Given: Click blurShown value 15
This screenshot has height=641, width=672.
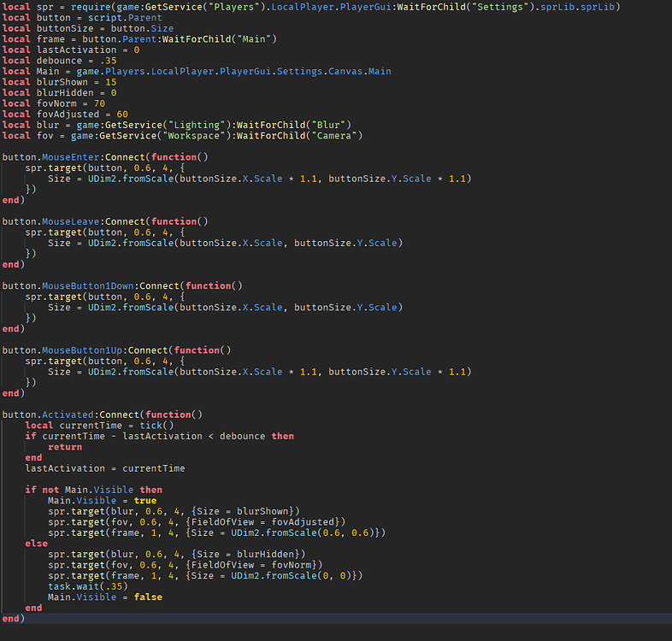Looking at the screenshot, I should coord(111,82).
